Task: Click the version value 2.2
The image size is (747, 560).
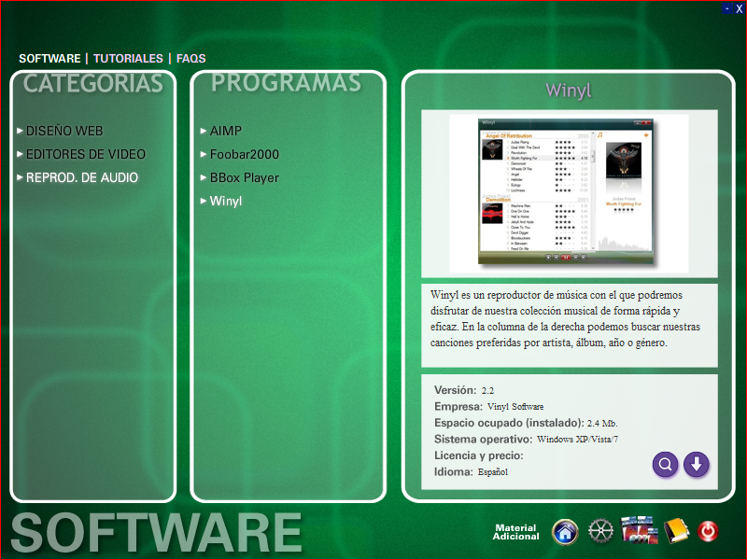Action: pyautogui.click(x=487, y=390)
